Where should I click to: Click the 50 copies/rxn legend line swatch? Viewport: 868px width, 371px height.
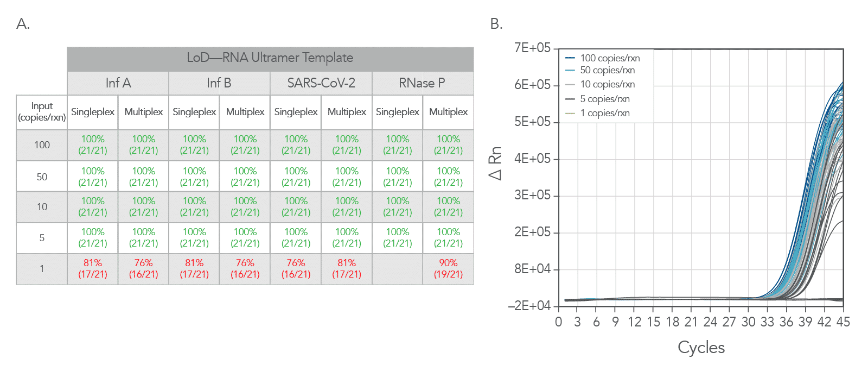coord(570,70)
